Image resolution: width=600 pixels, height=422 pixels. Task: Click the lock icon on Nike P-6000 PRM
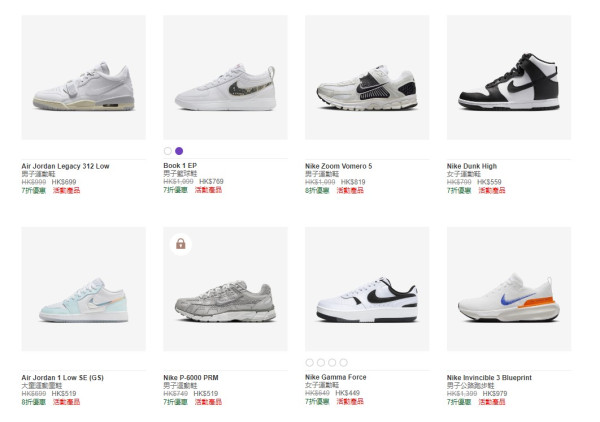[180, 243]
